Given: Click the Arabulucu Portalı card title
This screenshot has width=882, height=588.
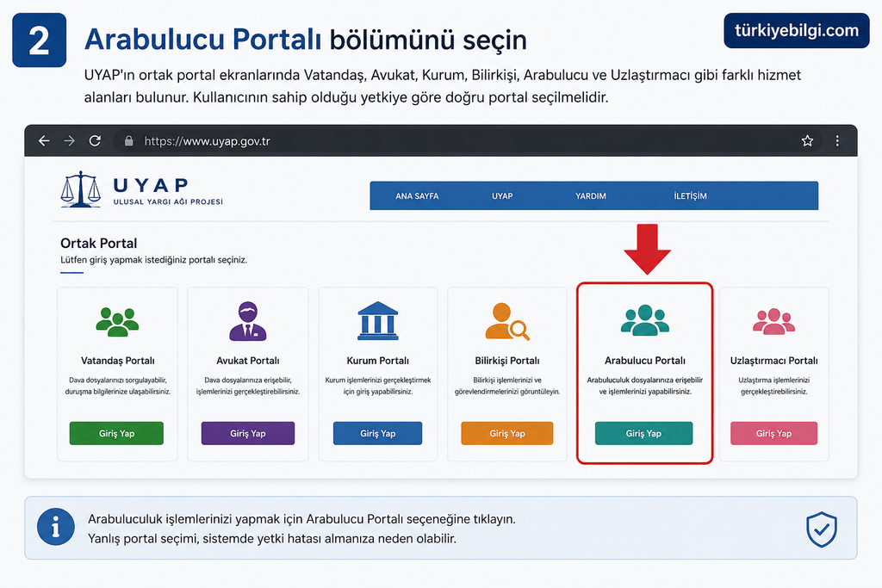Looking at the screenshot, I should (644, 361).
